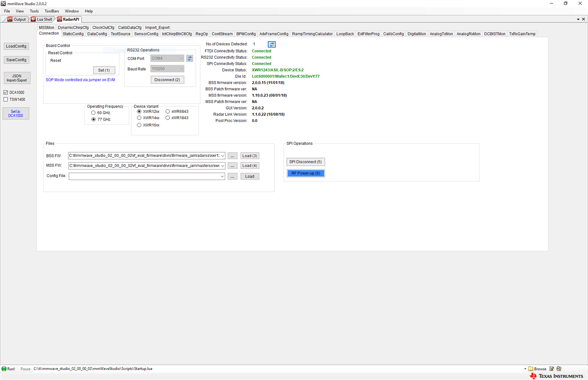The width and height of the screenshot is (588, 380).
Task: Click the Load button for Config File
Action: pyautogui.click(x=250, y=177)
